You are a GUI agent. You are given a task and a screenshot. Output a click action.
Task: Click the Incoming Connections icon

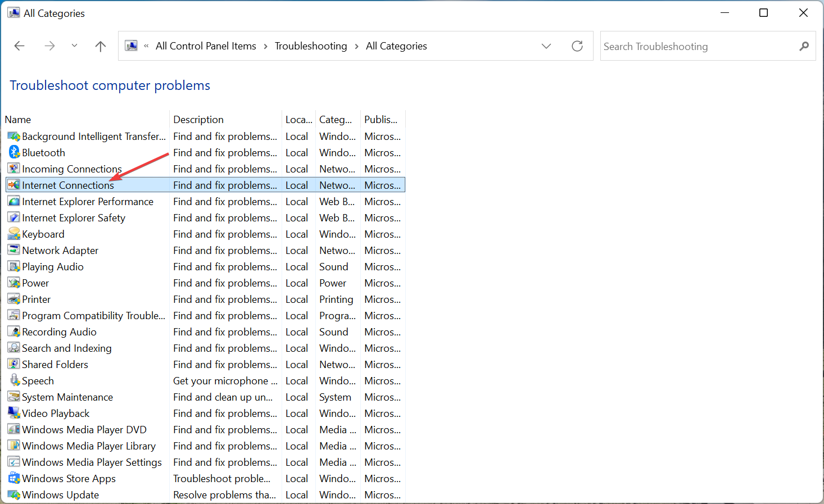pos(13,169)
